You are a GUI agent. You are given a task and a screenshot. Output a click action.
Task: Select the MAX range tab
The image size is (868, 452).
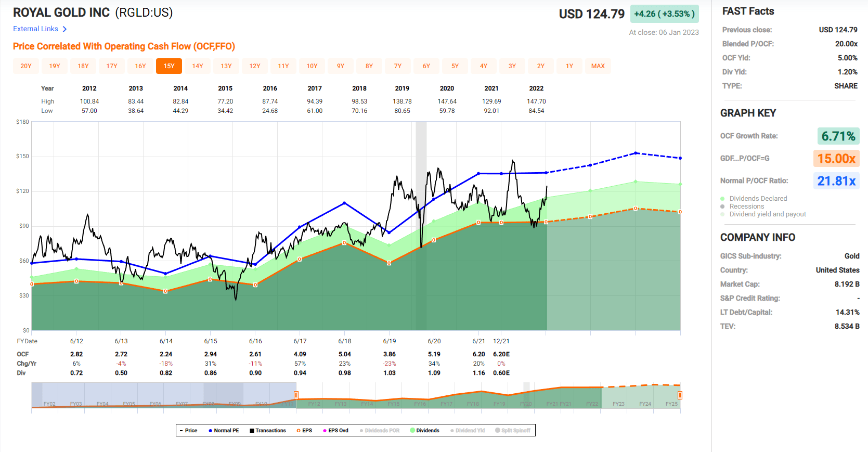point(598,66)
